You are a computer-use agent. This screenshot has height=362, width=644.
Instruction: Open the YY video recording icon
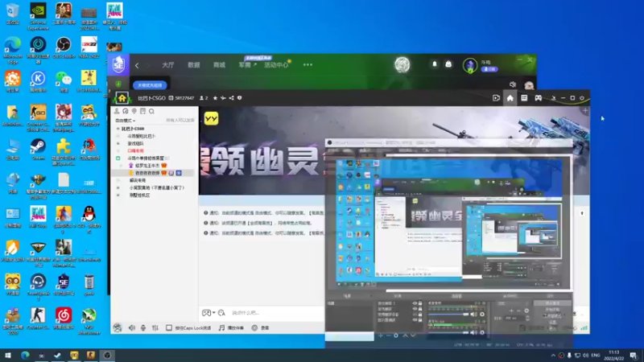496,98
